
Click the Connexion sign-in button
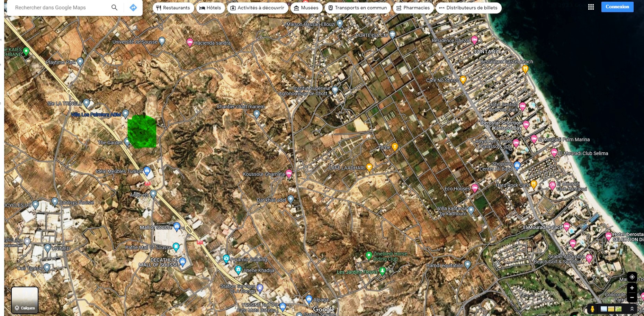[x=617, y=7]
